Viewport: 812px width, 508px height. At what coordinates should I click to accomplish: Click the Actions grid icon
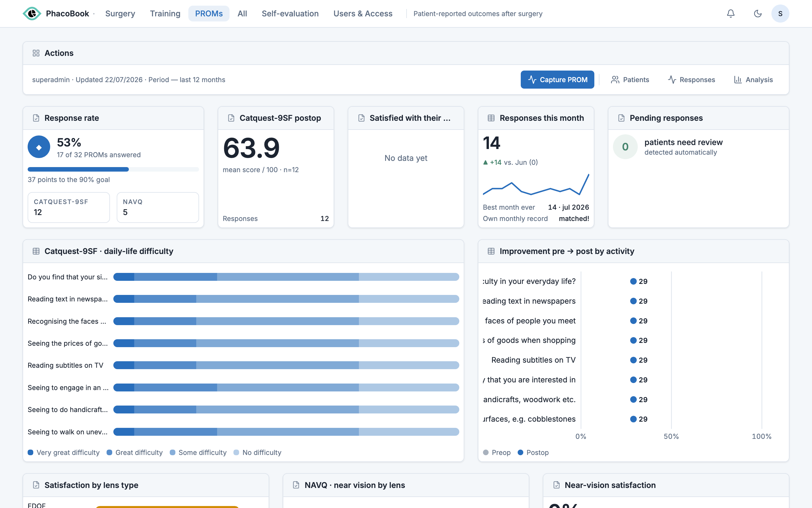click(x=36, y=53)
